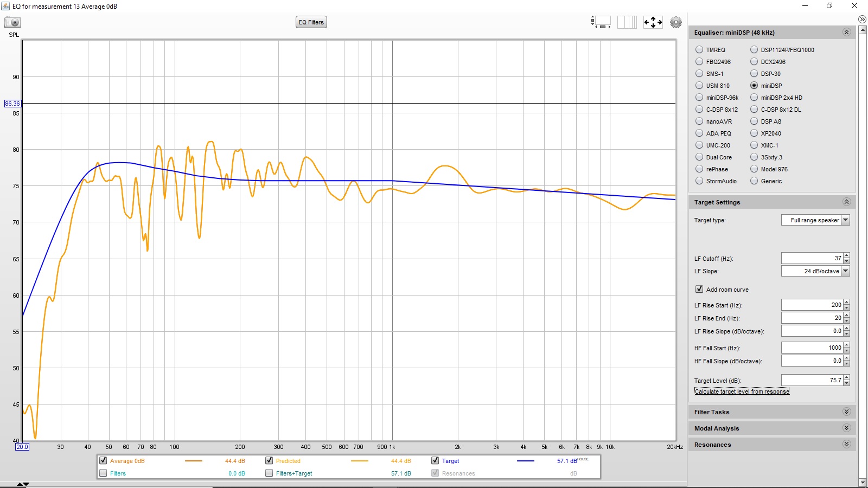
Task: Open Target type dropdown
Action: tap(846, 220)
